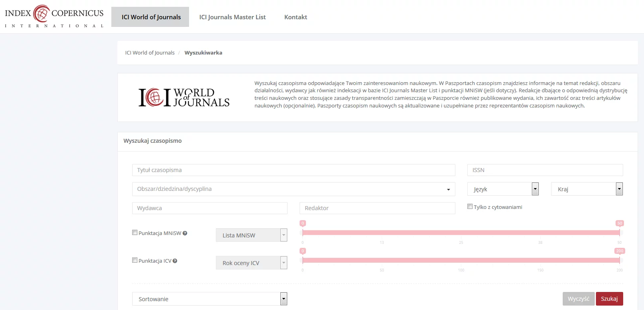
Task: Click the Punktacja ICV label text
Action: pyautogui.click(x=155, y=261)
